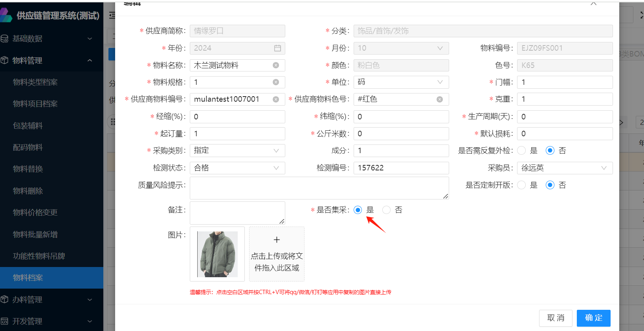Clear the 供应商物料编号 field using its clear icon

[276, 99]
